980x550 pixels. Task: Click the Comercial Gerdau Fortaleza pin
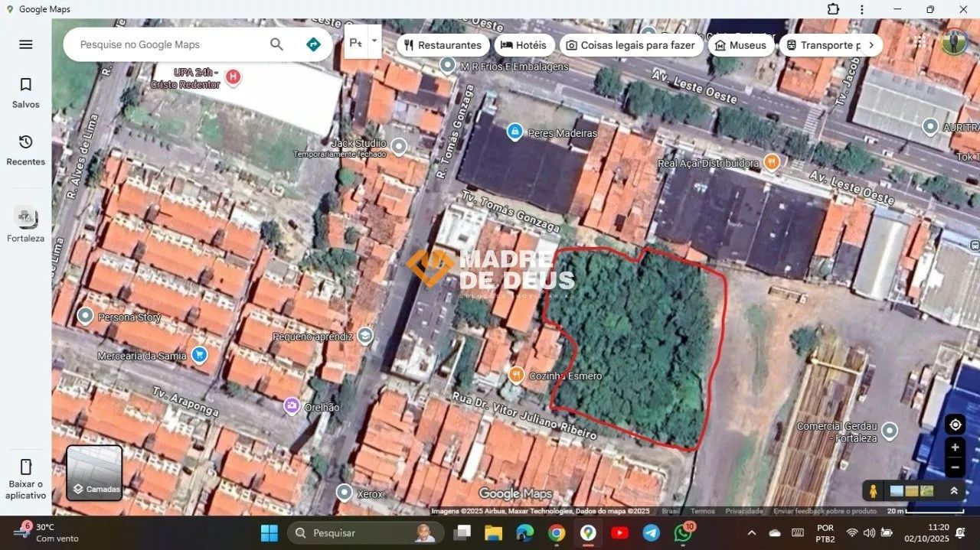click(890, 431)
